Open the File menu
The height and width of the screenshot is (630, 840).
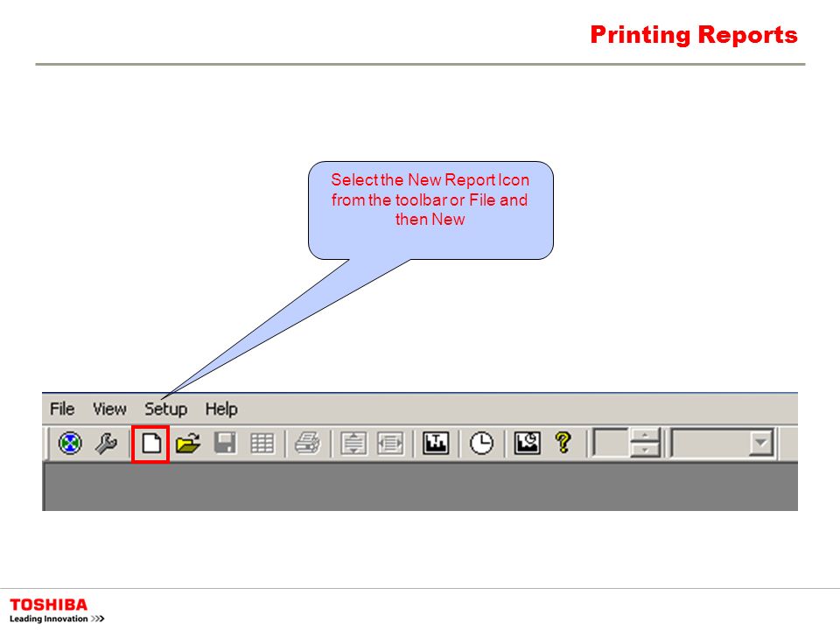pyautogui.click(x=62, y=409)
